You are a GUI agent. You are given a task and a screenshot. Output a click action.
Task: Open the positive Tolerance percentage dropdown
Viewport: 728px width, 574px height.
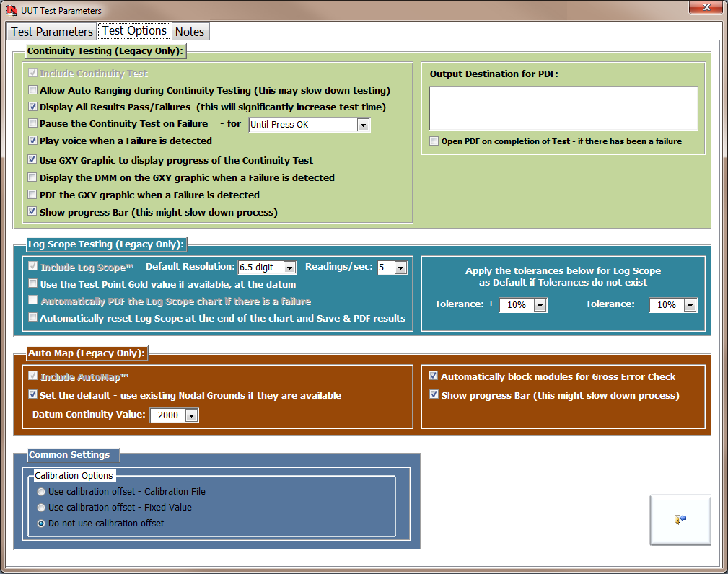click(540, 306)
